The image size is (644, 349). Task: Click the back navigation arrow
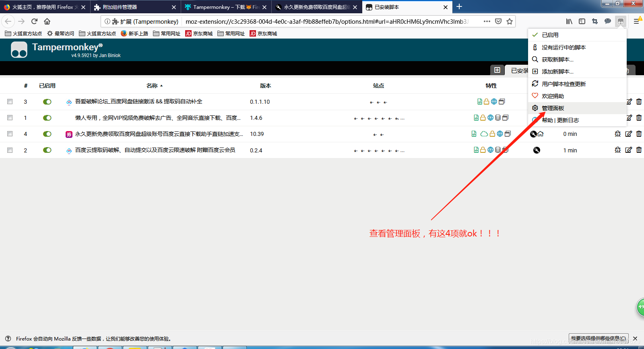click(x=8, y=21)
